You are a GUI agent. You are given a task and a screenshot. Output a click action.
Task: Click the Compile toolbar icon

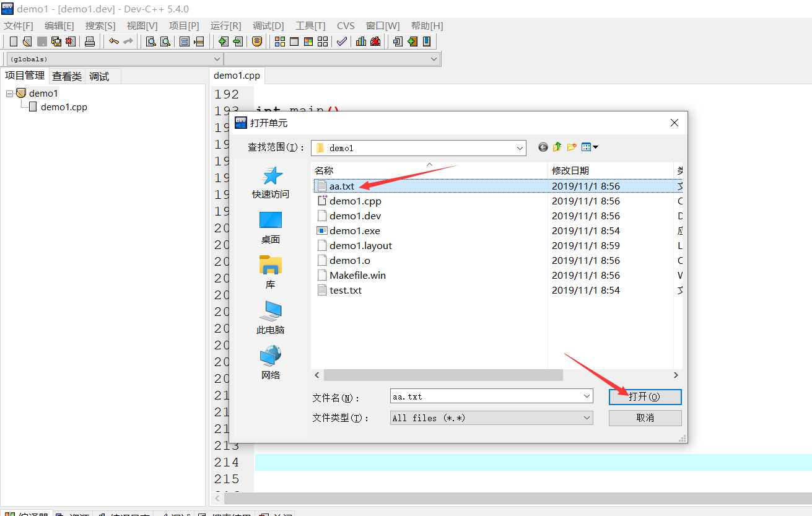pyautogui.click(x=280, y=42)
